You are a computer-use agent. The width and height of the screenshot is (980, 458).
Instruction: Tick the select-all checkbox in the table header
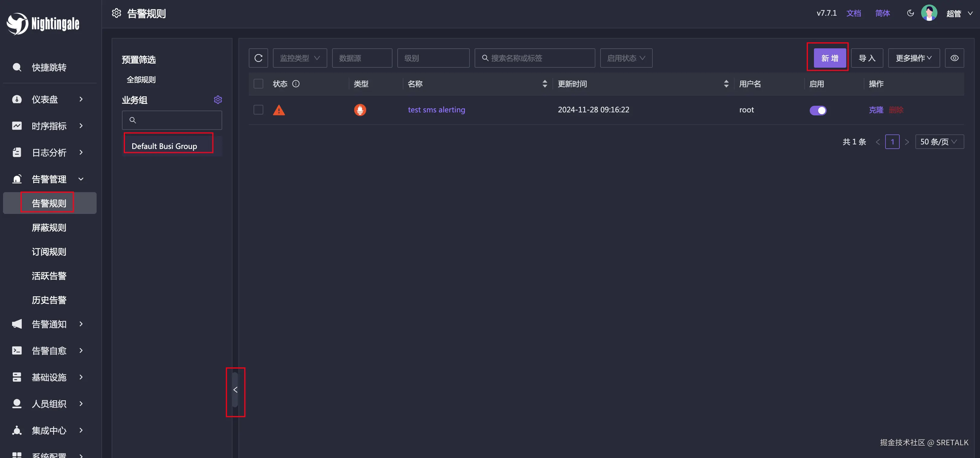[x=258, y=84]
